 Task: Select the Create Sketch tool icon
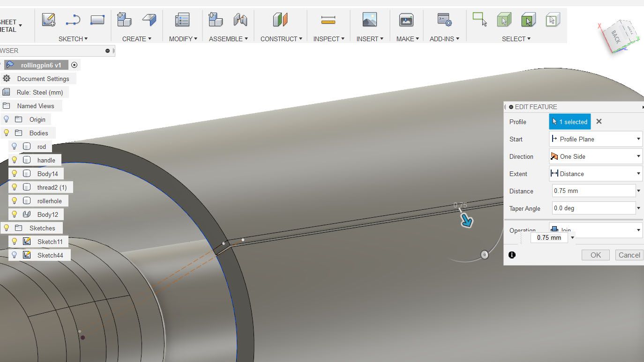click(x=49, y=20)
